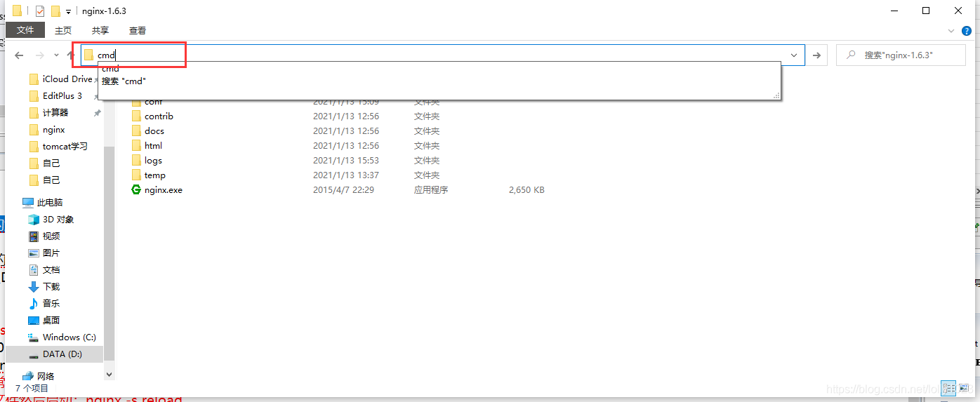
Task: Click the Forward navigation arrow
Action: pos(40,55)
